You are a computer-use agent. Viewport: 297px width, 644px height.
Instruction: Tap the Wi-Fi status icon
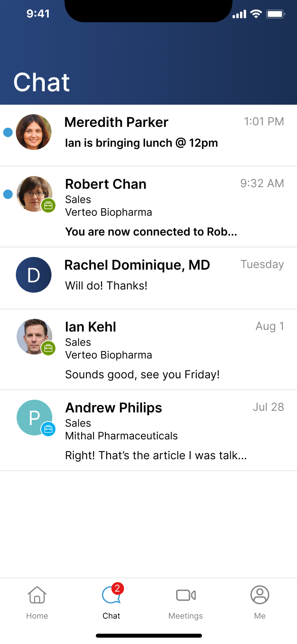257,14
